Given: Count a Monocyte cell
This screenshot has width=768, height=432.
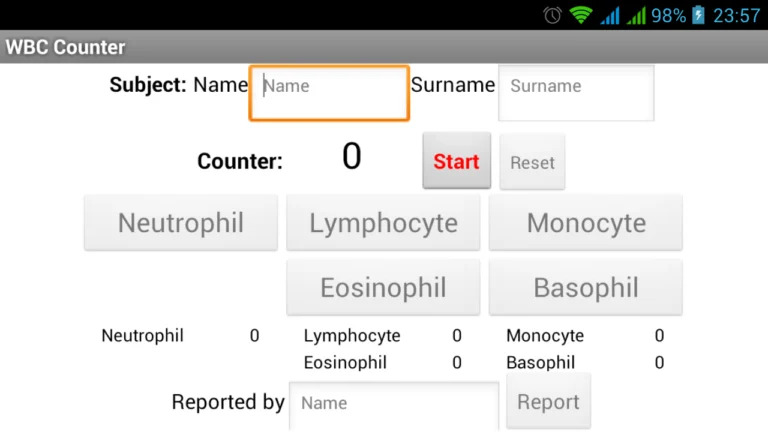Looking at the screenshot, I should tap(586, 223).
